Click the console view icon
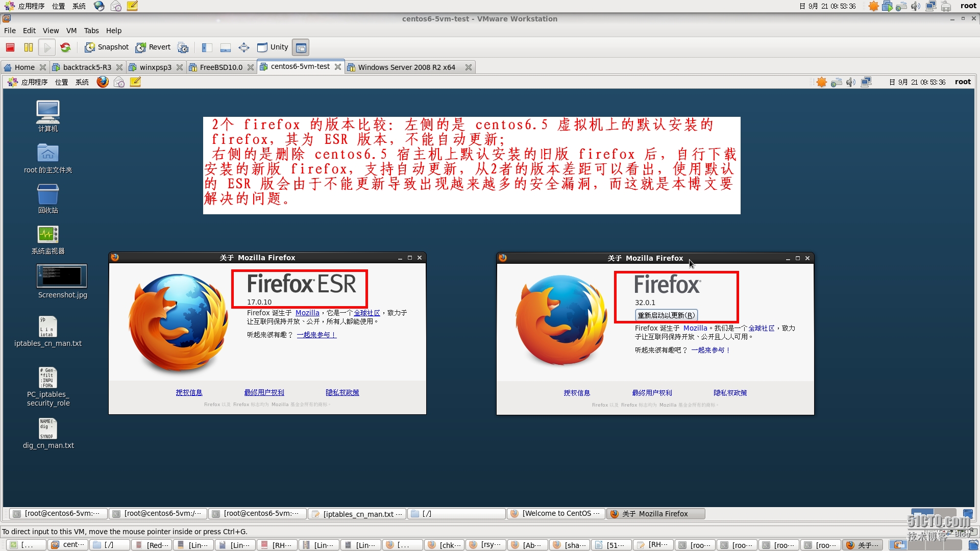The image size is (980, 551). coord(301,47)
